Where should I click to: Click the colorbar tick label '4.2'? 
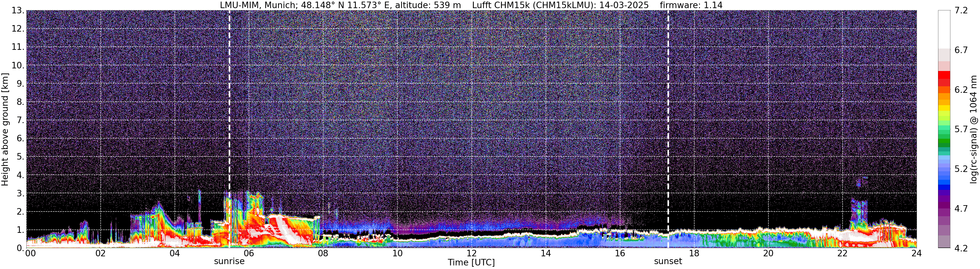point(961,248)
